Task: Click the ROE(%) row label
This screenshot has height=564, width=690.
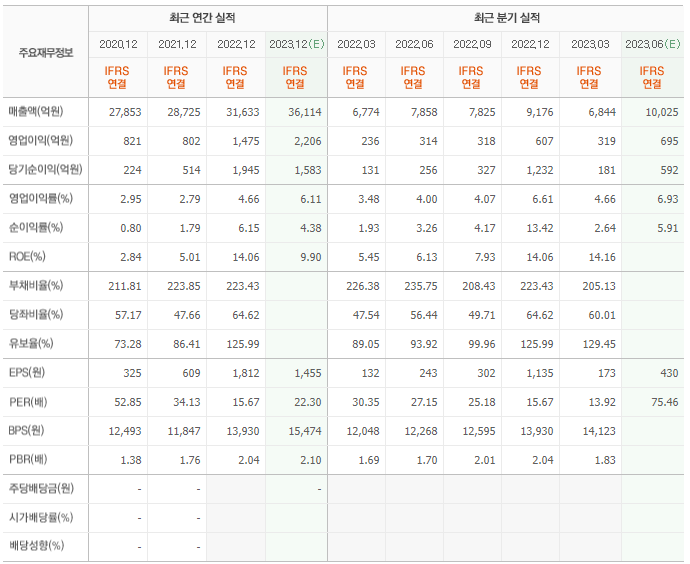Action: (27, 257)
